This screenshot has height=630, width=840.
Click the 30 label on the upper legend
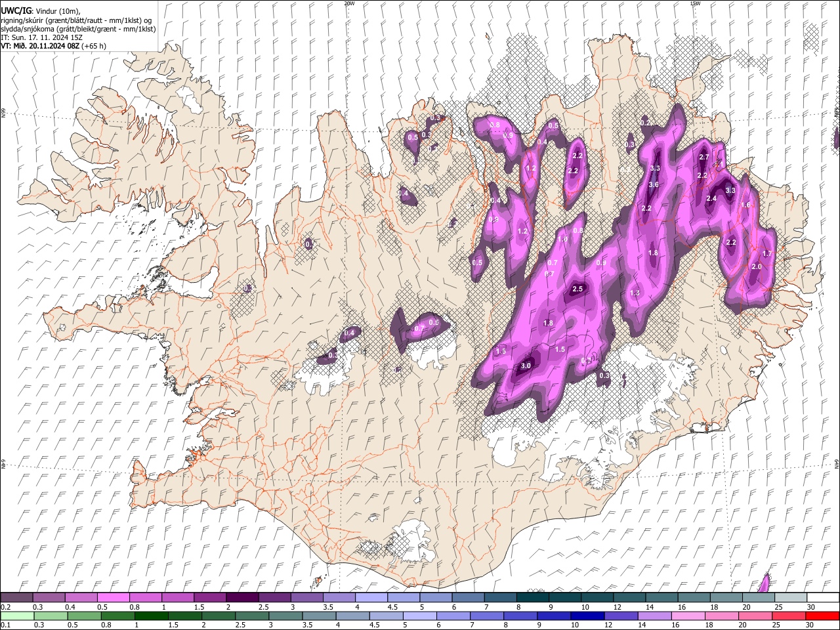tap(810, 607)
